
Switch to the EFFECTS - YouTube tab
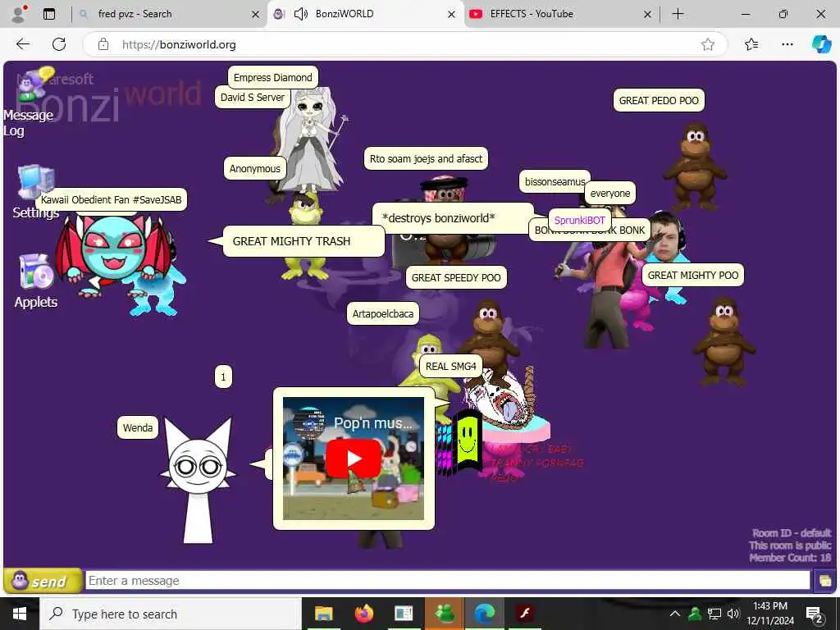[561, 14]
